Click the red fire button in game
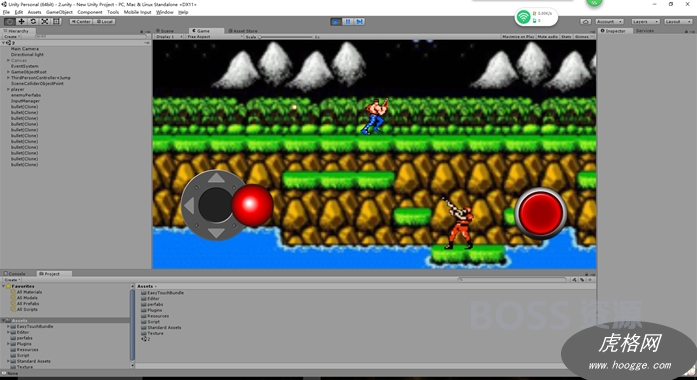The image size is (697, 380). (541, 213)
